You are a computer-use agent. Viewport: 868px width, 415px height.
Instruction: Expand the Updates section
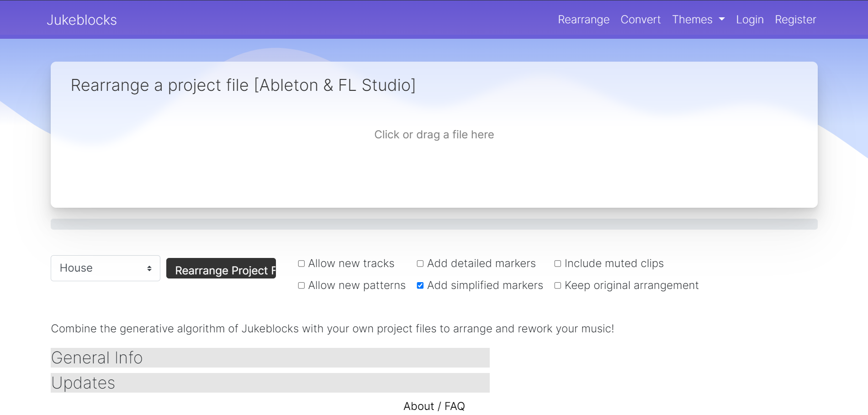pyautogui.click(x=270, y=383)
